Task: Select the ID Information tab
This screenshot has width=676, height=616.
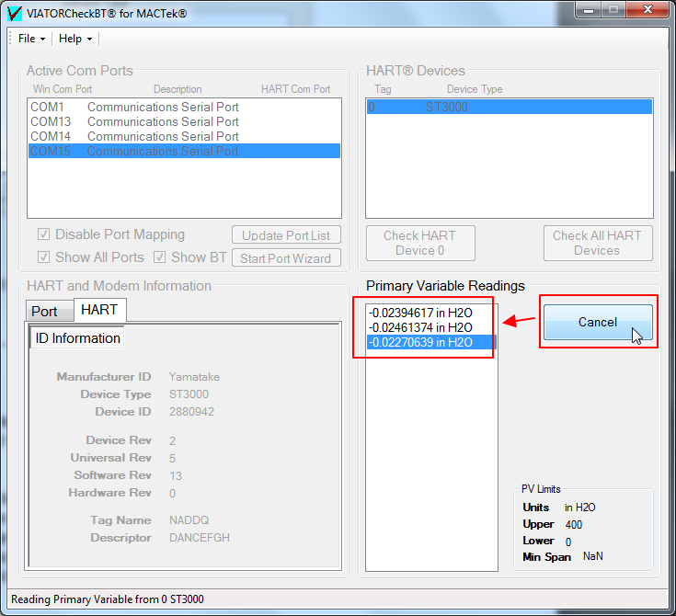Action: (x=77, y=338)
